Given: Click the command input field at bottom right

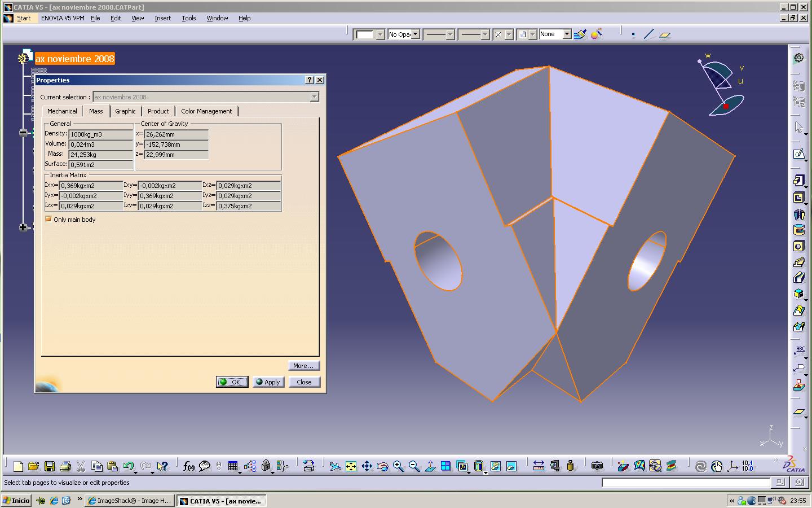Looking at the screenshot, I should click(686, 483).
